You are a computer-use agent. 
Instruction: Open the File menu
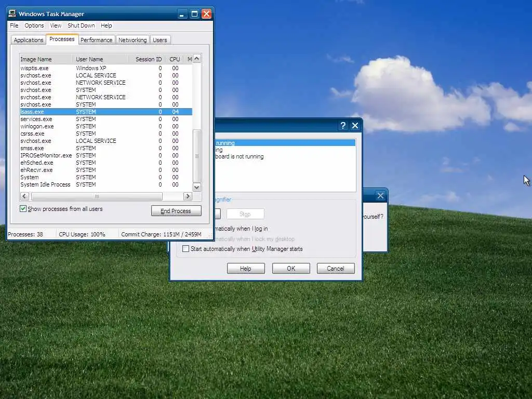[14, 25]
